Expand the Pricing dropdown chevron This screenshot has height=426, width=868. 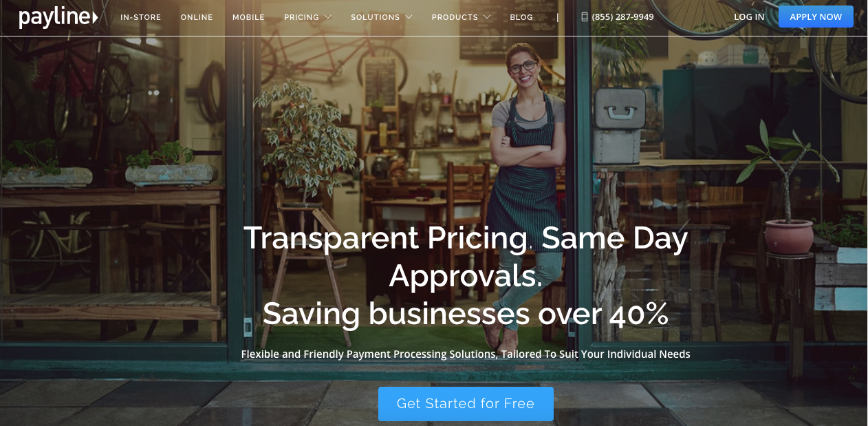coord(327,17)
